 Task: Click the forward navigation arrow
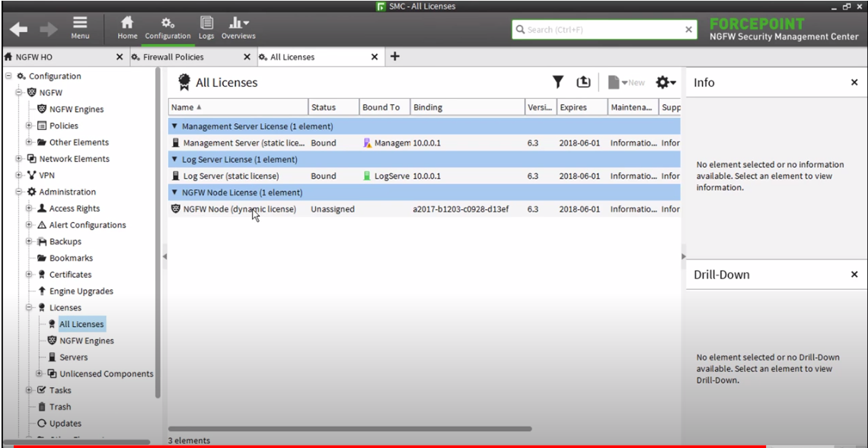[x=49, y=30]
